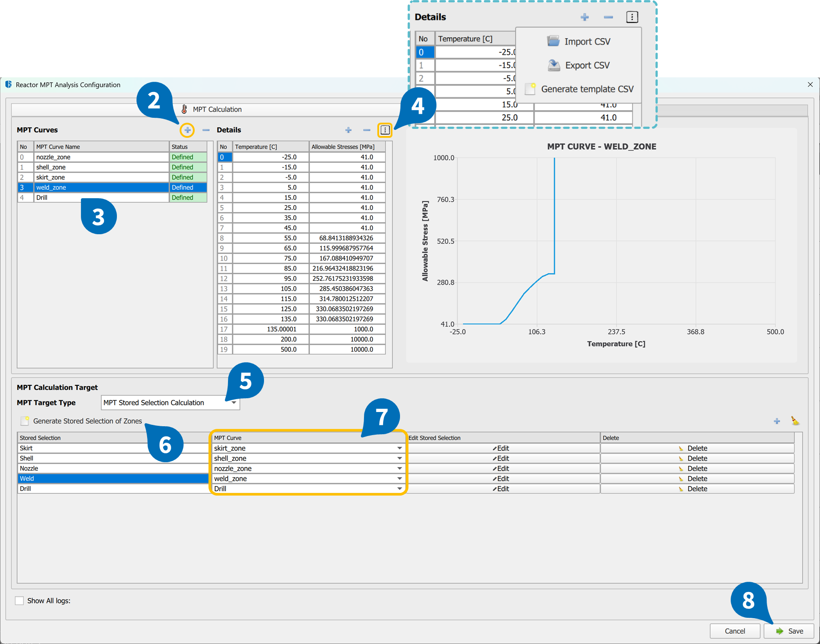
Task: Delete the Shell stored selection
Action: (x=697, y=458)
